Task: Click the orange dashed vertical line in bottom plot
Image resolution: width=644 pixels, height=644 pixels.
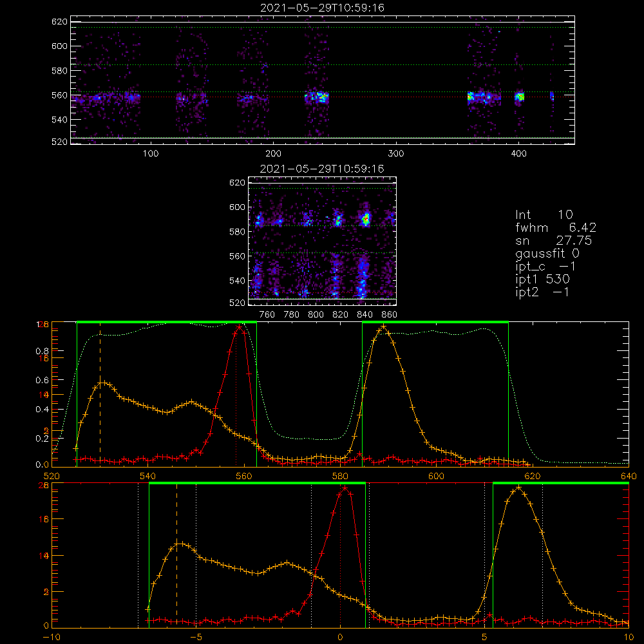Action: [176, 554]
